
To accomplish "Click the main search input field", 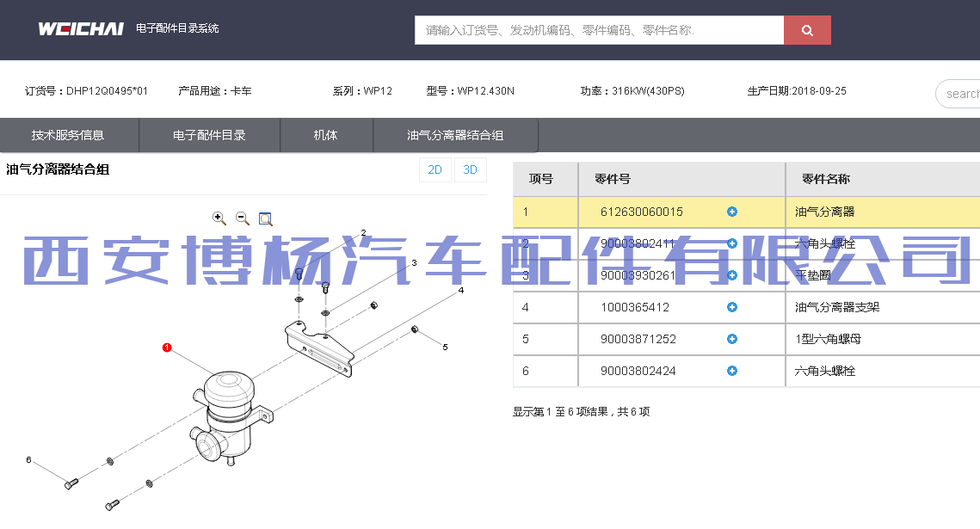I will click(x=599, y=30).
